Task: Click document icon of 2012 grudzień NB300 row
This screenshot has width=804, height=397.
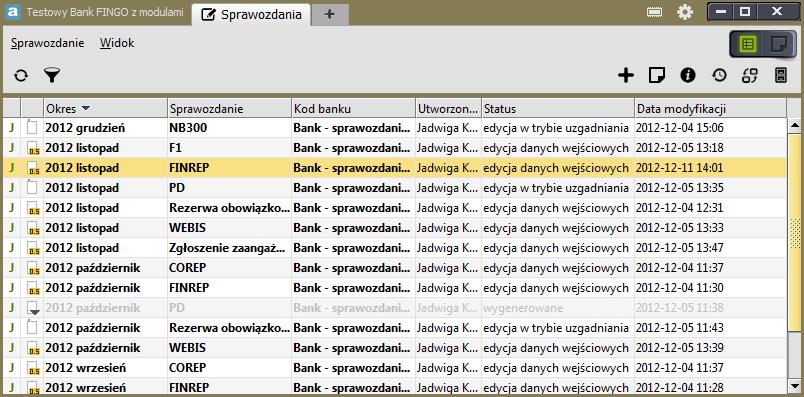Action: pos(32,128)
